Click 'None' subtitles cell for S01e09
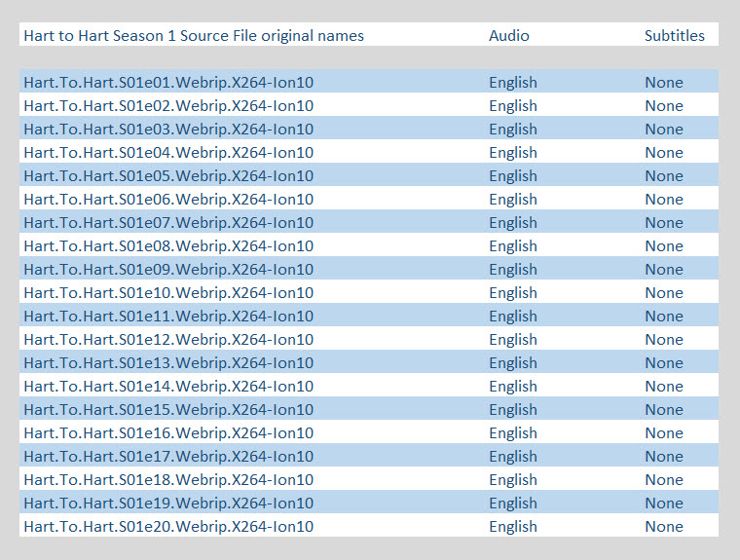Viewport: 740px width, 560px height. click(x=664, y=269)
